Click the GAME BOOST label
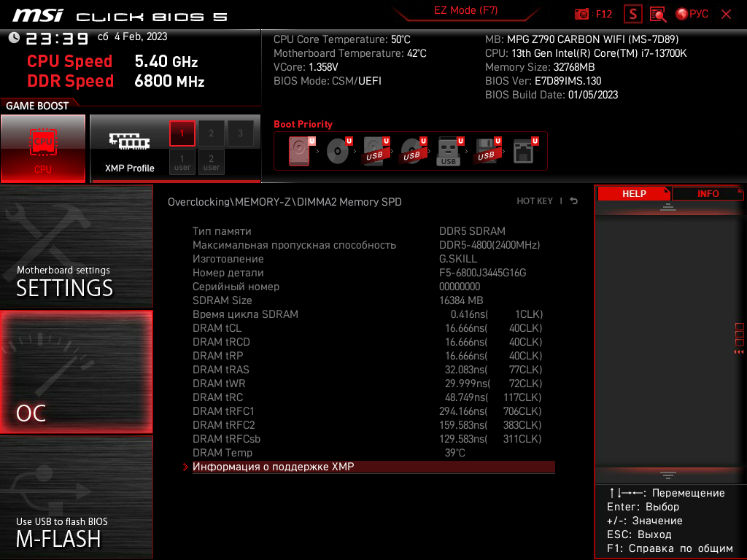Screen dimensions: 747x560 pyautogui.click(x=37, y=106)
